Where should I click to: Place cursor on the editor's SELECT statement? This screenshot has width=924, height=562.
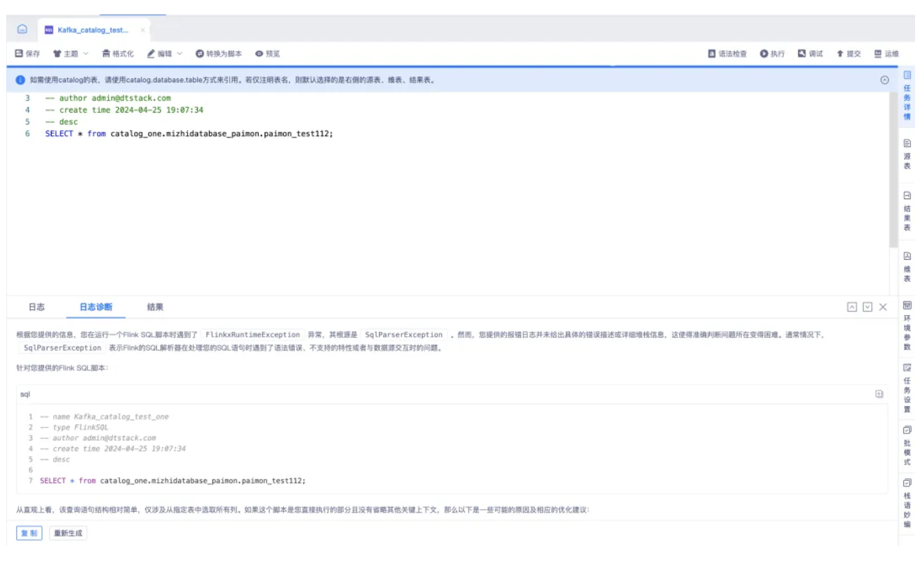(189, 134)
